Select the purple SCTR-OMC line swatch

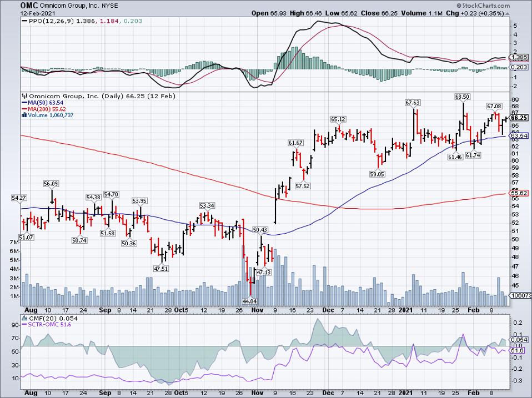pos(25,325)
